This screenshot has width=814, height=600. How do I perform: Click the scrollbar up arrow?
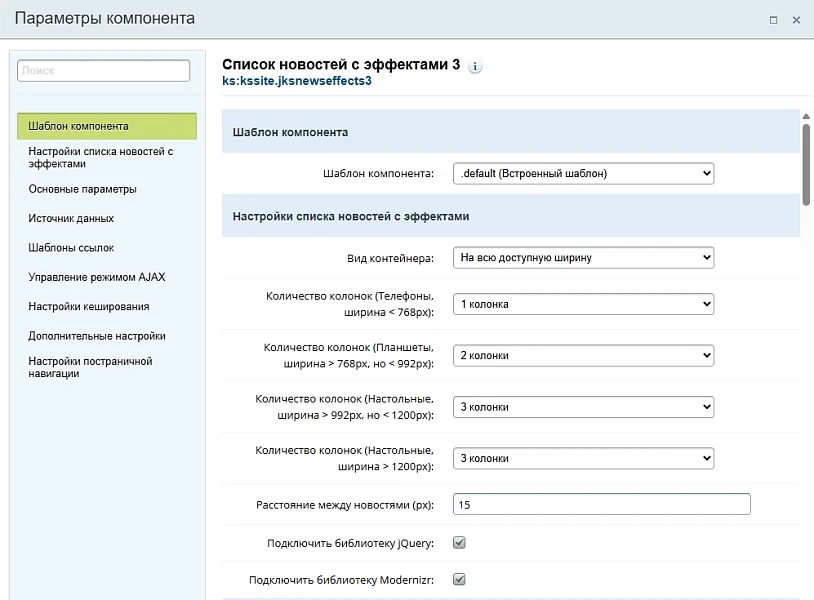pyautogui.click(x=806, y=117)
